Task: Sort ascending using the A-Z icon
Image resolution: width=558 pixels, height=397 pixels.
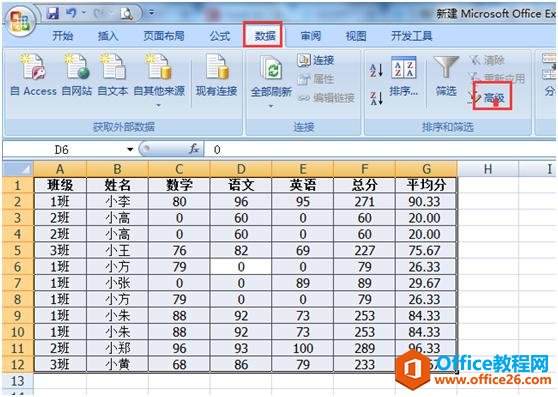Action: click(376, 70)
